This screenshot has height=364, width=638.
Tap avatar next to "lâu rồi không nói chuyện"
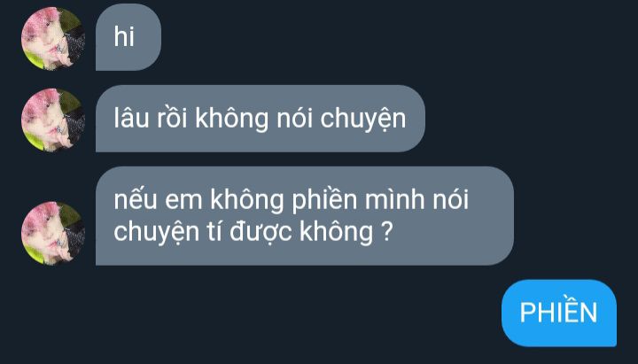(53, 120)
